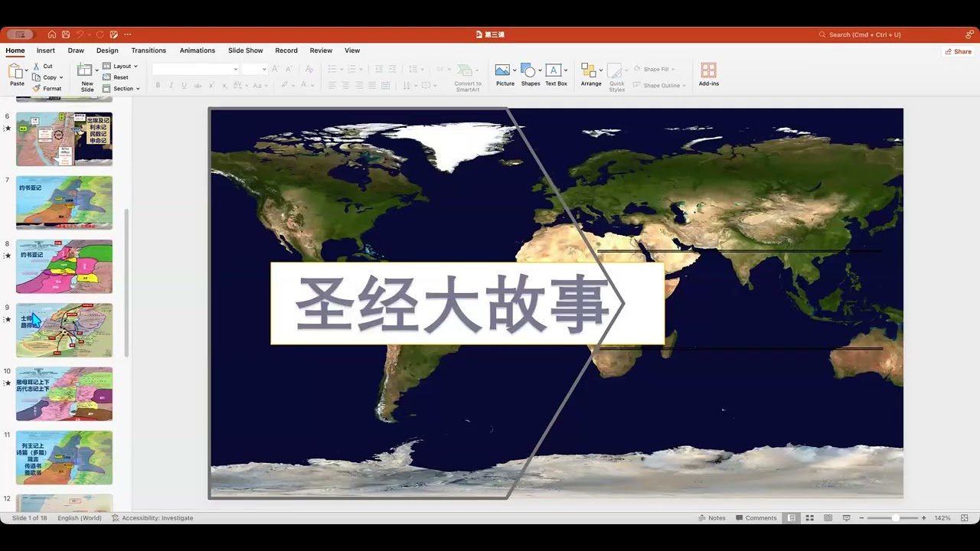The image size is (980, 551).
Task: Open the Insert tab
Action: [x=46, y=51]
